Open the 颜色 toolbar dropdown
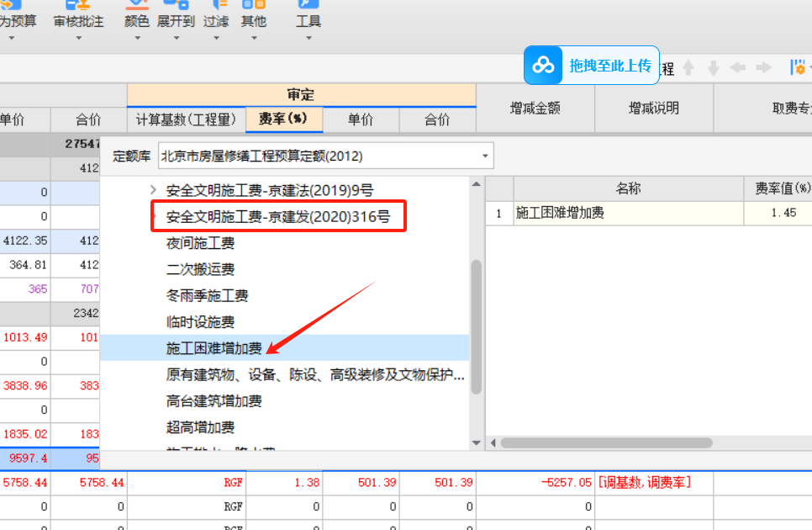 (137, 21)
